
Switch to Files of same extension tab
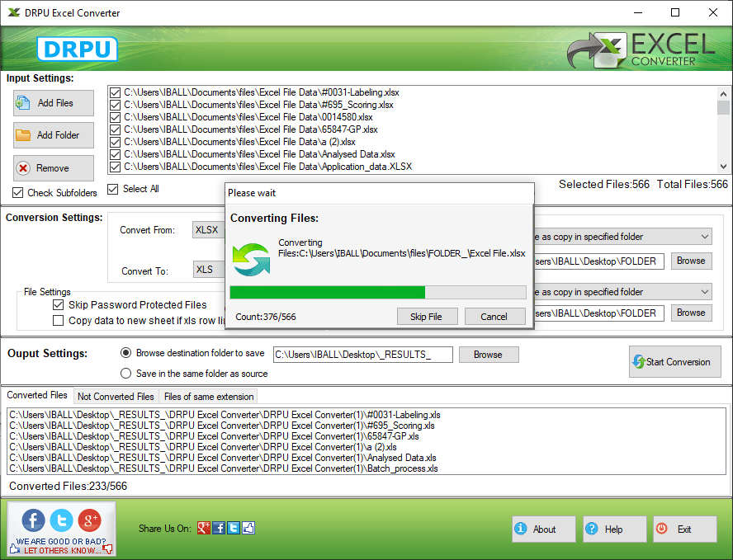tap(209, 397)
